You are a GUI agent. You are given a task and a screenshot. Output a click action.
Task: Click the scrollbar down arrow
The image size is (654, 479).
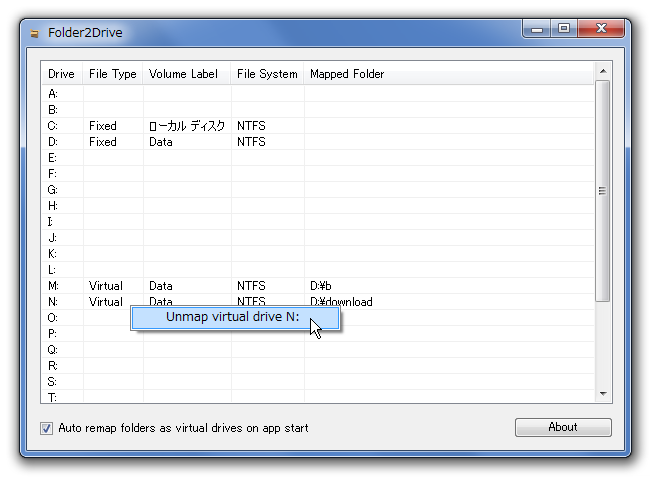pyautogui.click(x=603, y=393)
